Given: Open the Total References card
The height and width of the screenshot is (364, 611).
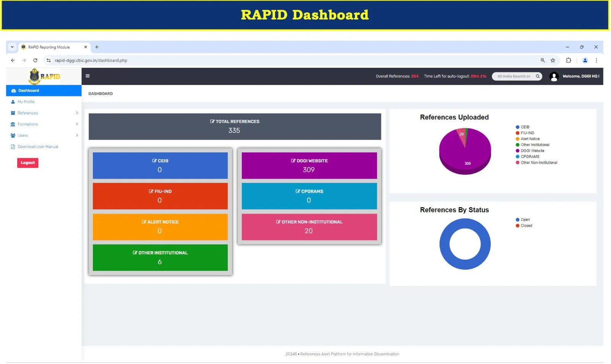Looking at the screenshot, I should coord(235,127).
